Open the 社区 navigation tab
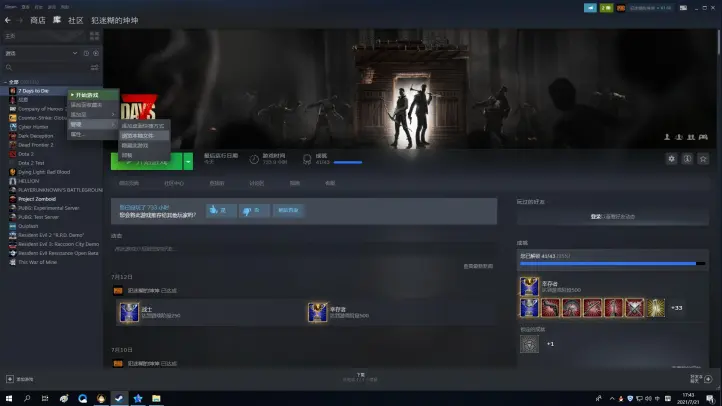This screenshot has height=406, width=722. (x=76, y=20)
